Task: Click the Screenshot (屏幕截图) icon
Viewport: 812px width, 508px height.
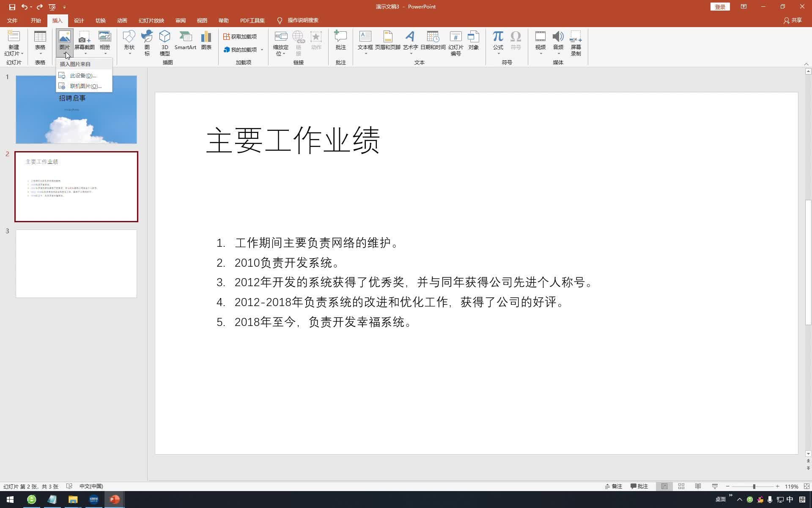Action: 84,43
